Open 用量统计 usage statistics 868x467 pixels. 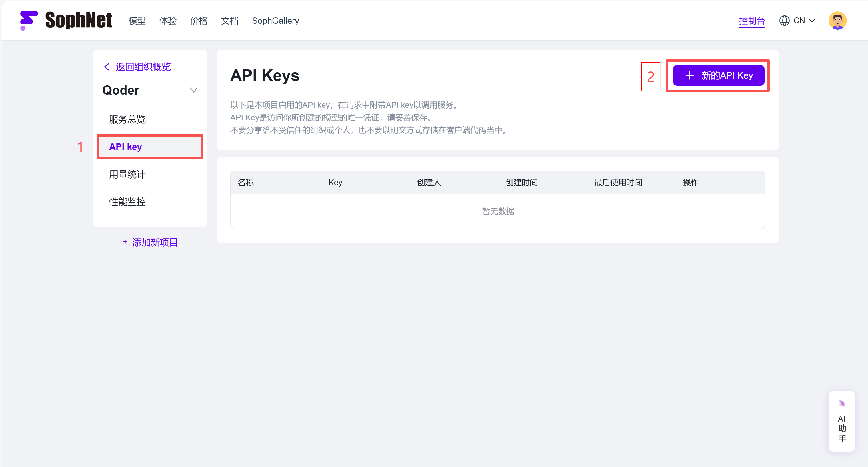click(127, 174)
